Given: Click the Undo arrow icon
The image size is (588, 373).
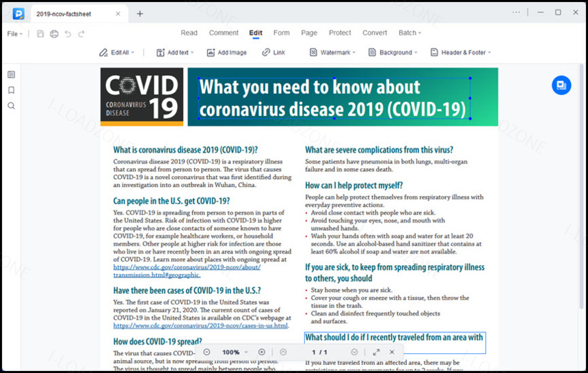Looking at the screenshot, I should click(68, 33).
